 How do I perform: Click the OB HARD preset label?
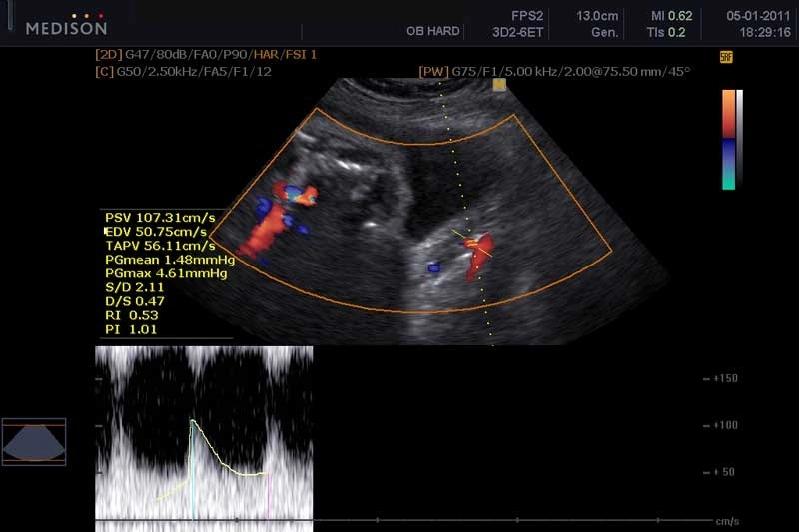point(432,32)
